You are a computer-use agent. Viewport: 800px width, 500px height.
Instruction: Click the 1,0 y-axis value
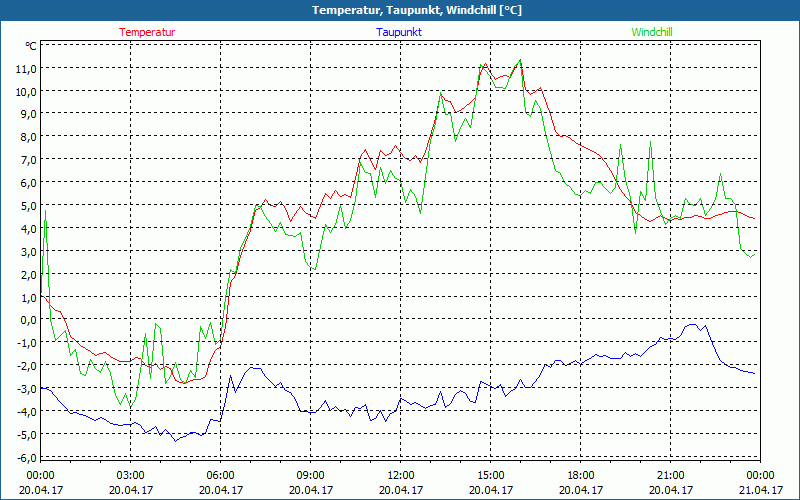28,297
